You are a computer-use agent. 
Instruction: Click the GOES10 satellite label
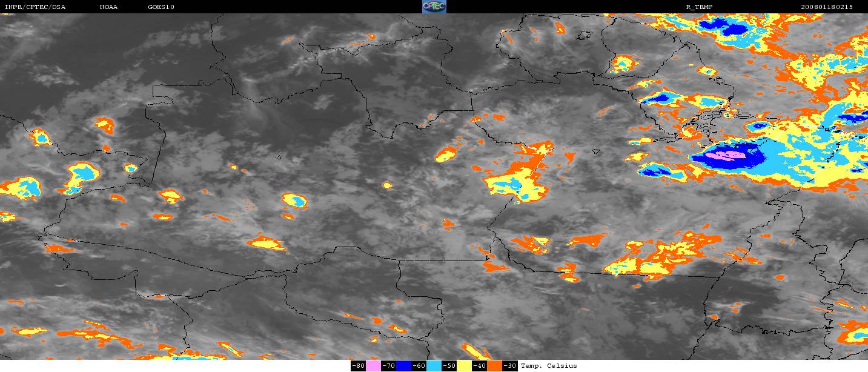(x=162, y=7)
